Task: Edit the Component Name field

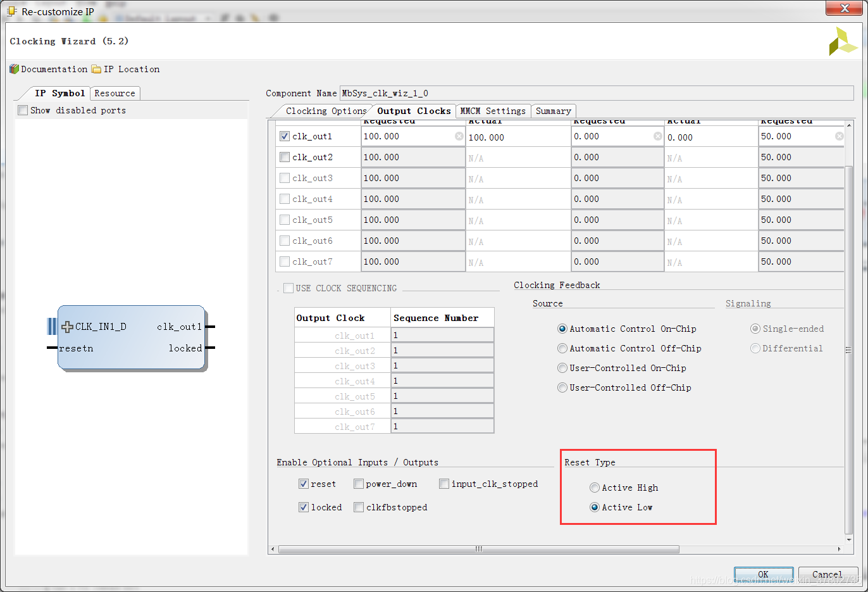Action: tap(597, 93)
